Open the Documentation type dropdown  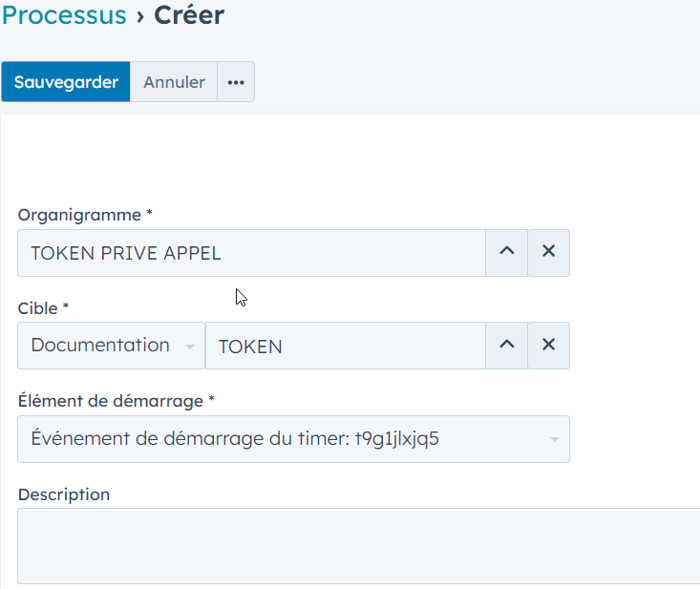pos(111,346)
